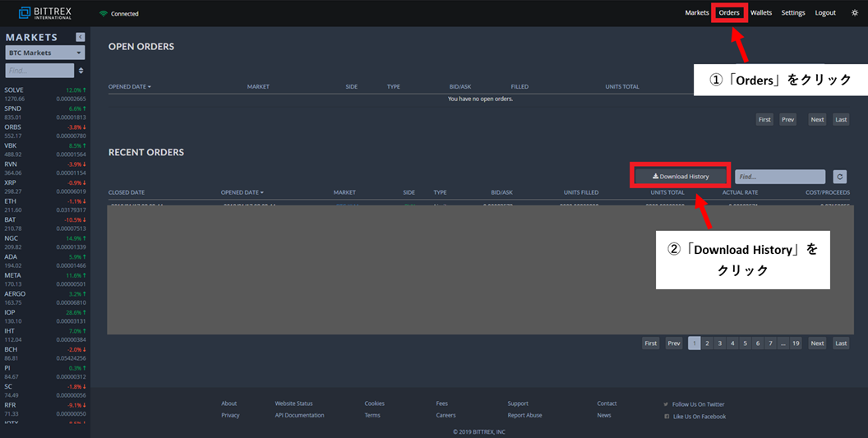The image size is (868, 438).
Task: Click Prev in the open orders pager
Action: pyautogui.click(x=787, y=120)
